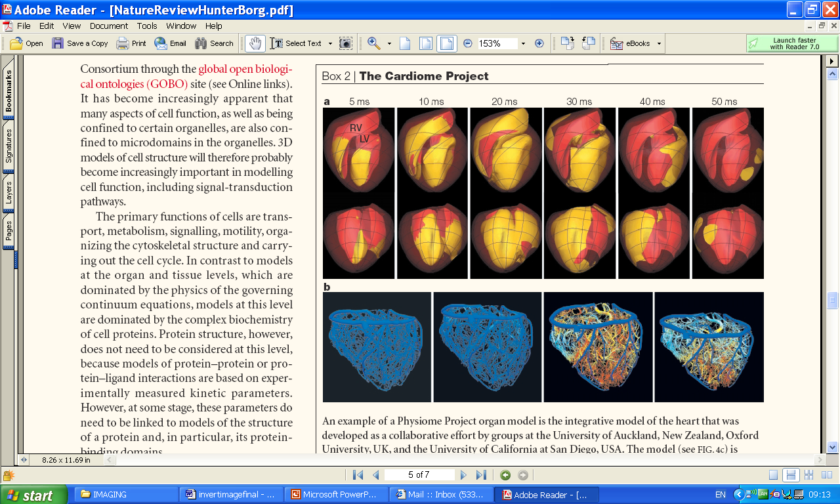Viewport: 840px width, 504px height.
Task: Open the Document menu
Action: pyautogui.click(x=109, y=26)
